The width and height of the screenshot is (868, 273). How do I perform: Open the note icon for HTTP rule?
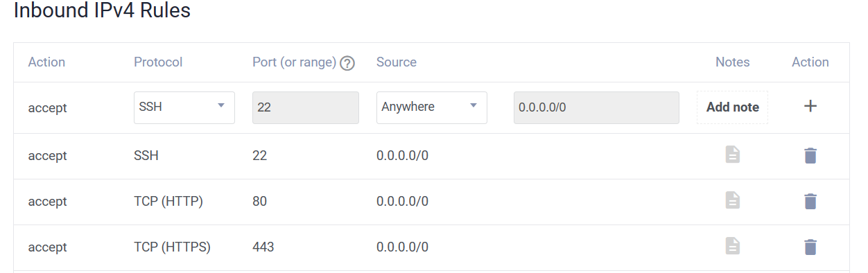[x=733, y=200]
